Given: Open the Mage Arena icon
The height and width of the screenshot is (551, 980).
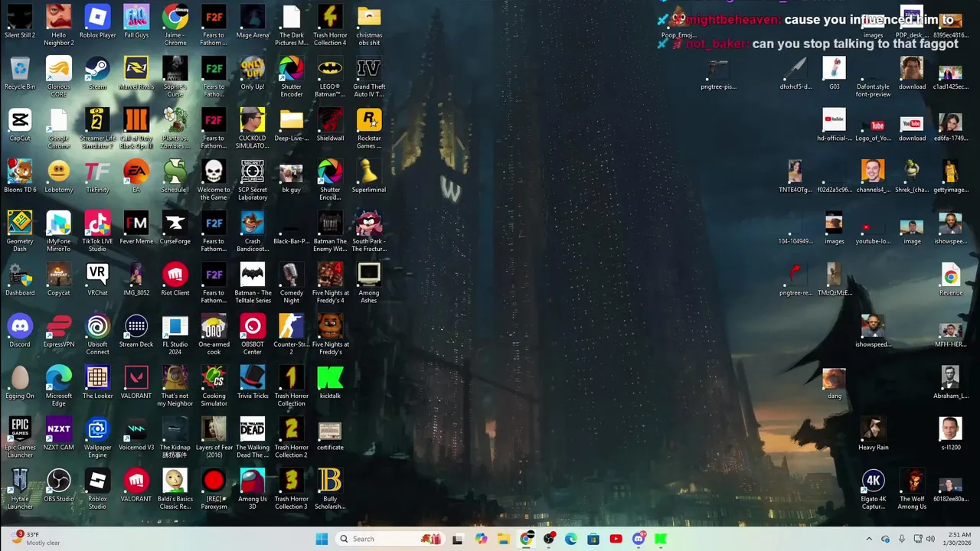Looking at the screenshot, I should click(x=253, y=22).
